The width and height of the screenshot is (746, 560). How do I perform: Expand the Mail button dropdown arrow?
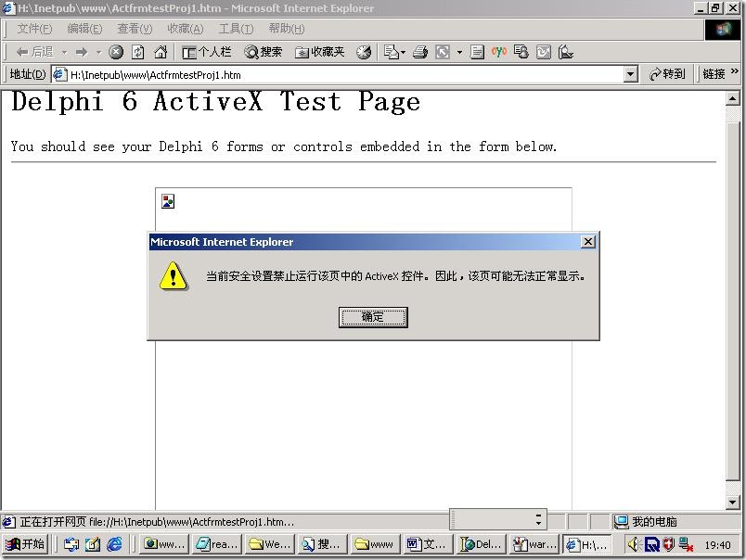[x=404, y=52]
